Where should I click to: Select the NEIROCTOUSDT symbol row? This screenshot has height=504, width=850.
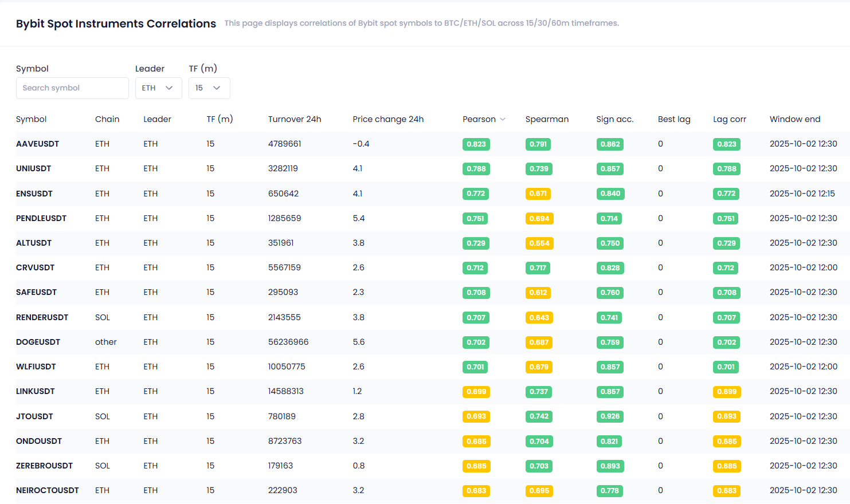433,490
